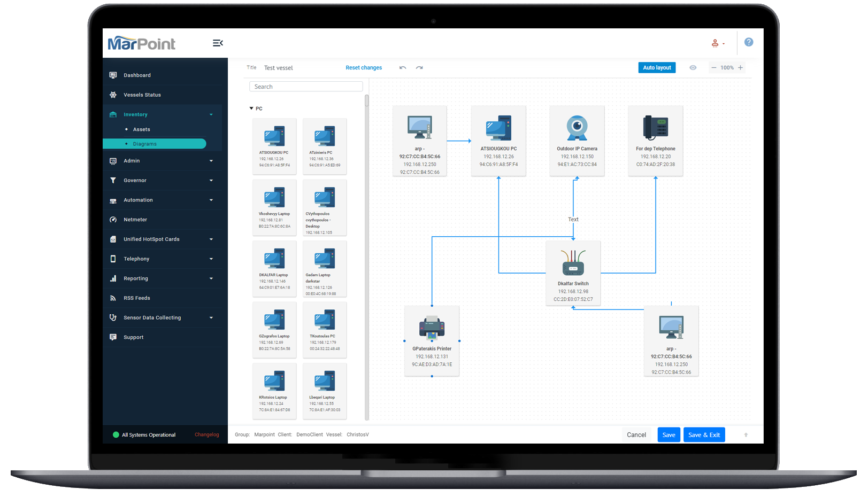Viewport: 868px width, 497px height.
Task: Collapse the PC device group
Action: [252, 108]
